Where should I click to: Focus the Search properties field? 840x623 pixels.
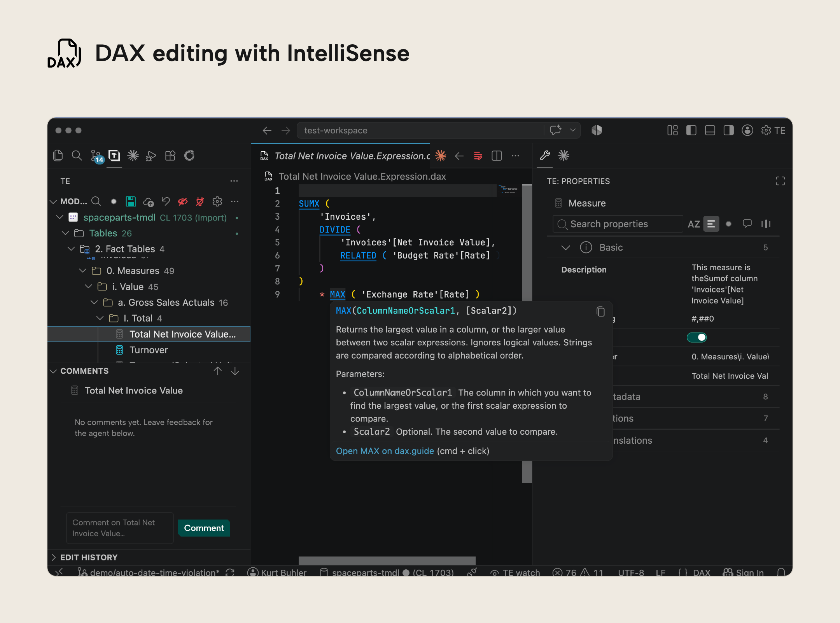click(x=618, y=224)
